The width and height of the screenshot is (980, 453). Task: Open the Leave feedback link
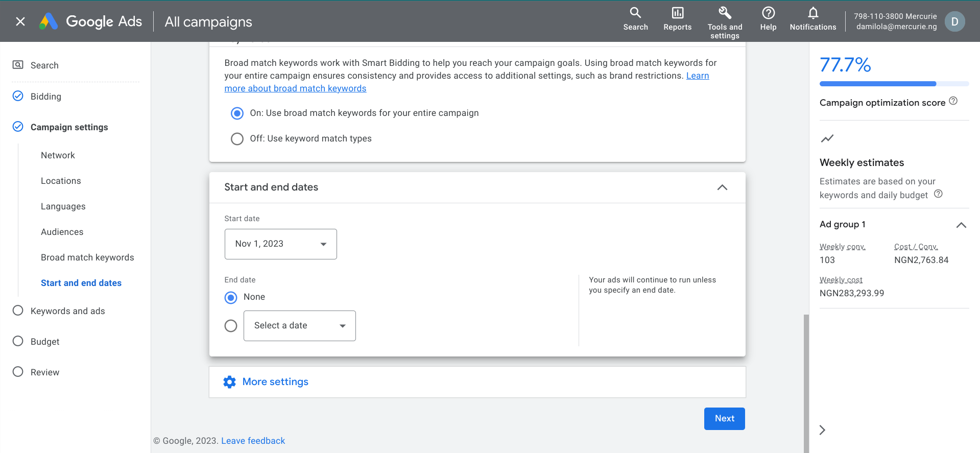tap(253, 441)
